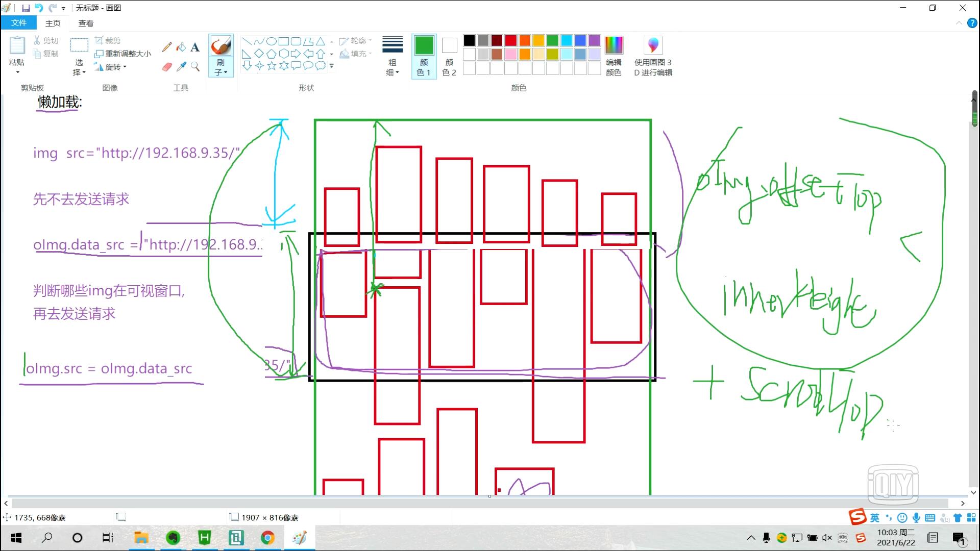The width and height of the screenshot is (980, 551).
Task: Open the Brushes (刷子) dropdown
Action: pyautogui.click(x=220, y=68)
